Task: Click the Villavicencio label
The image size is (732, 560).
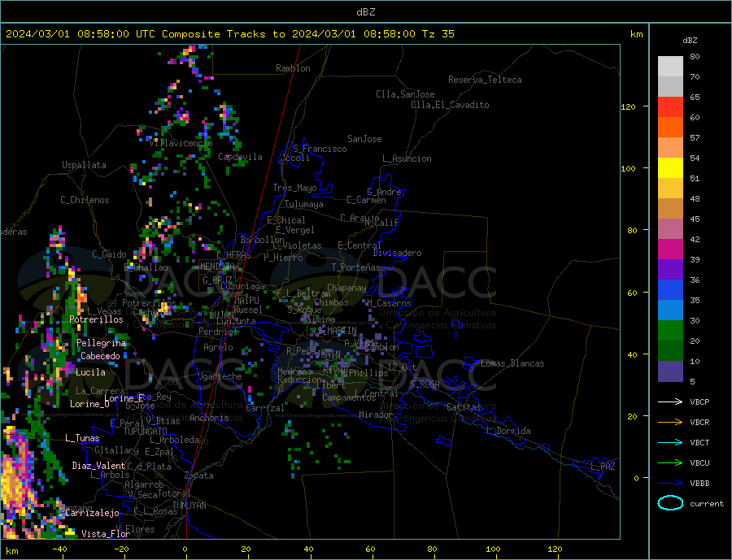Action: (x=181, y=143)
